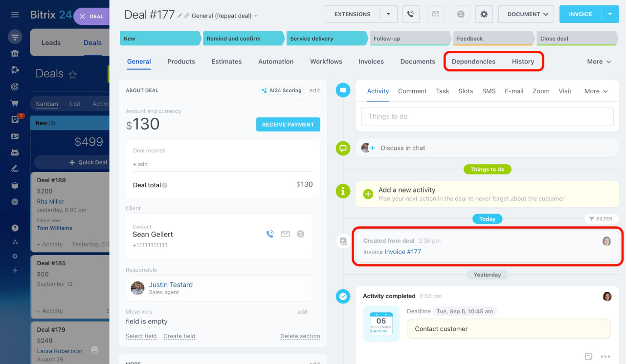Switch to the Products tab
The height and width of the screenshot is (364, 626).
(x=181, y=62)
